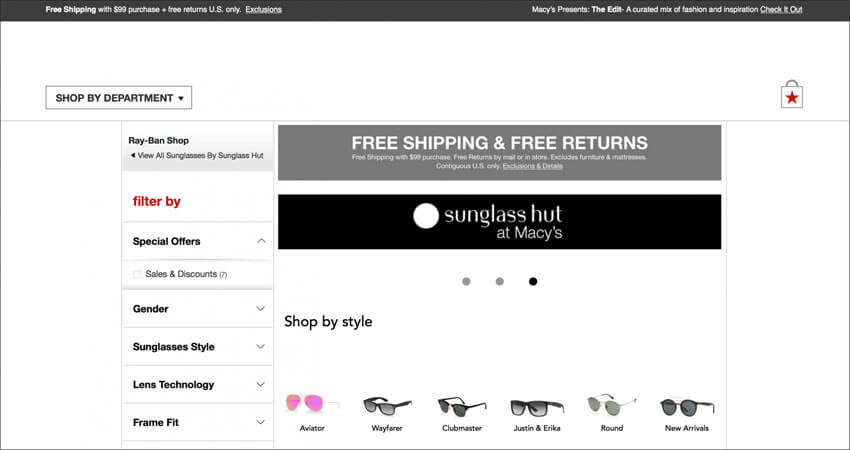Click the Free Shipping & Free Returns banner

pyautogui.click(x=499, y=152)
